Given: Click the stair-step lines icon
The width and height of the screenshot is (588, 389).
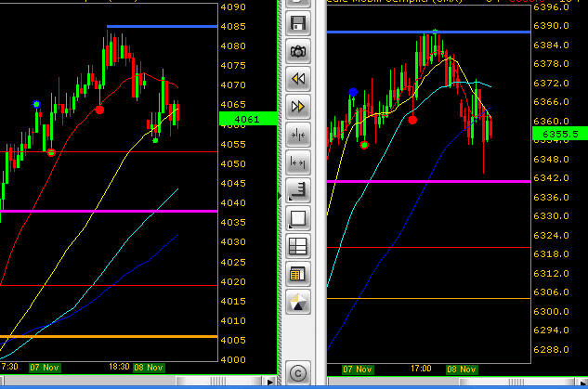Looking at the screenshot, I should (x=298, y=190).
